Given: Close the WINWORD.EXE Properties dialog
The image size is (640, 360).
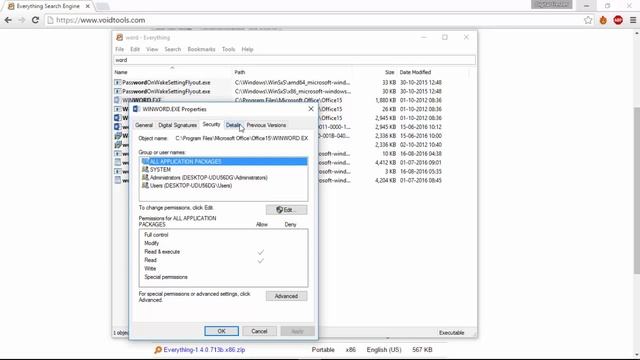Looking at the screenshot, I should (x=311, y=109).
